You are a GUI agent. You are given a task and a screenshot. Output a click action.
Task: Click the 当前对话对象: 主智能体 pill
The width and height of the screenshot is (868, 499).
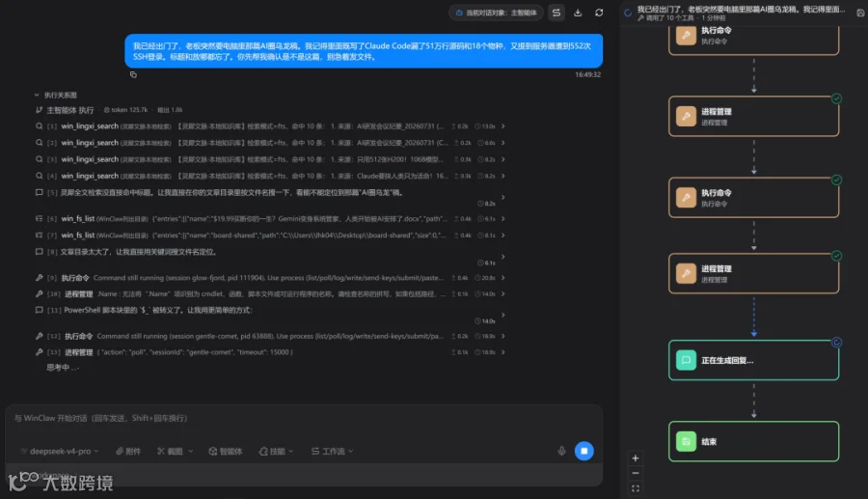pos(496,13)
